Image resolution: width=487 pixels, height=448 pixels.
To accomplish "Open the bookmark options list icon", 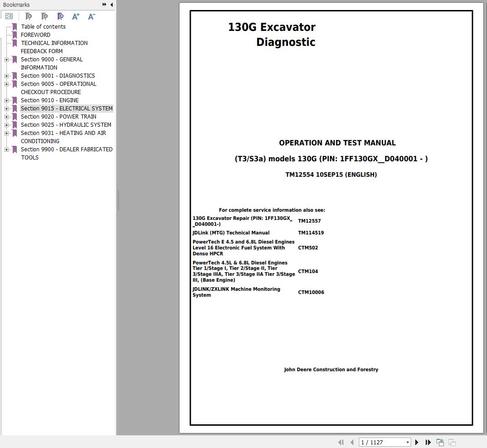I will (10, 16).
